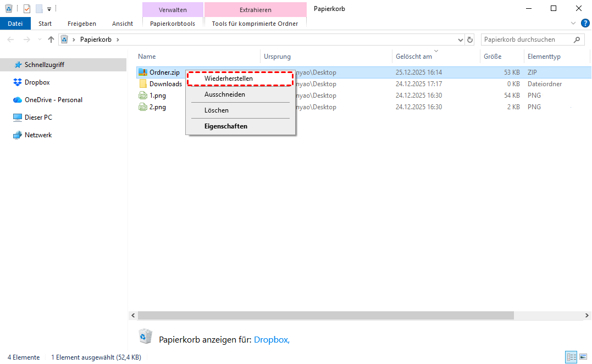Click the horizontal scrollbar thumb

point(324,316)
